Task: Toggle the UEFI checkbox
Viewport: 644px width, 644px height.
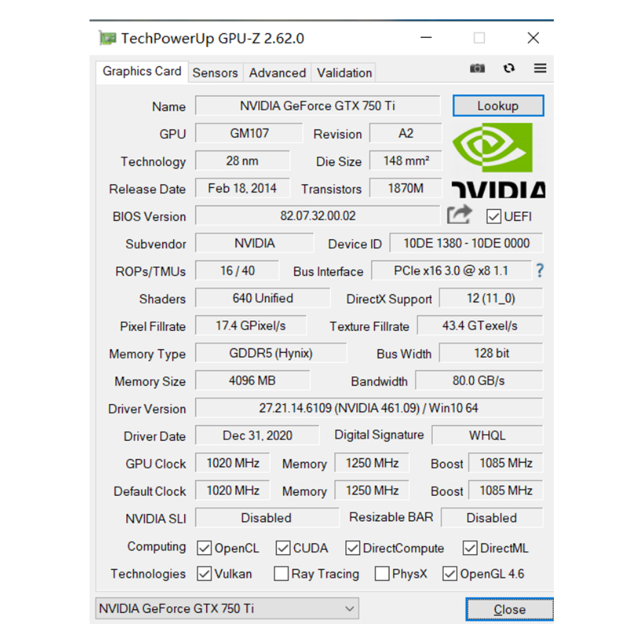Action: pyautogui.click(x=493, y=216)
